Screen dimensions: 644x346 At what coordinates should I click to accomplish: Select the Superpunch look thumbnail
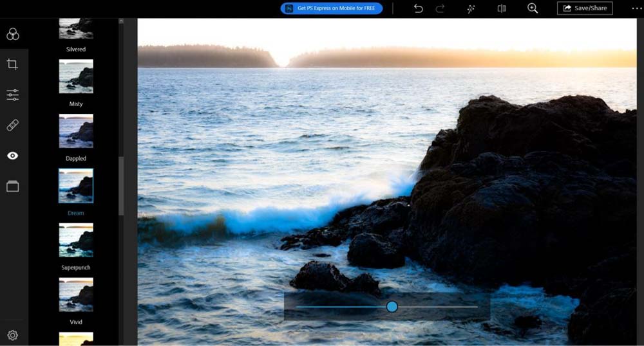pyautogui.click(x=76, y=240)
